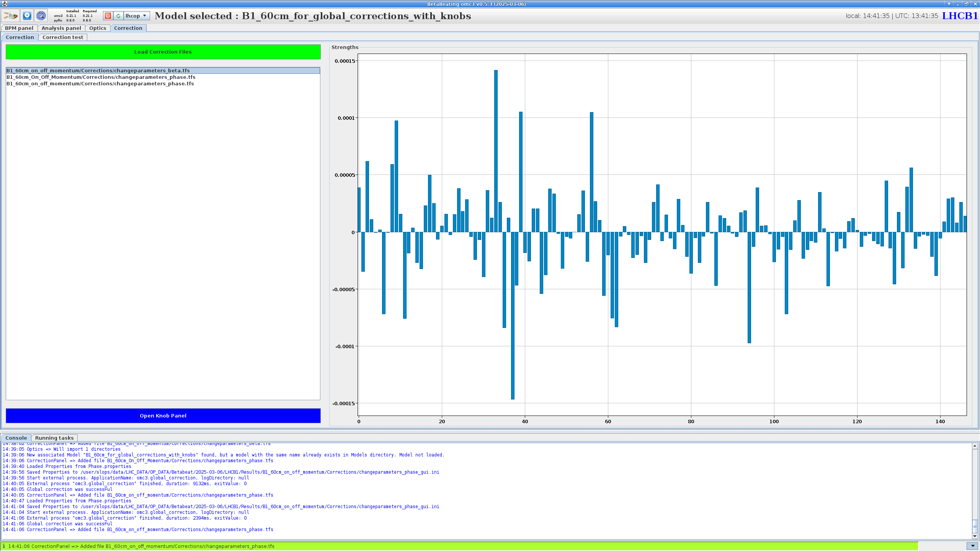This screenshot has width=980, height=551.
Task: Open the Console tab
Action: 16,438
